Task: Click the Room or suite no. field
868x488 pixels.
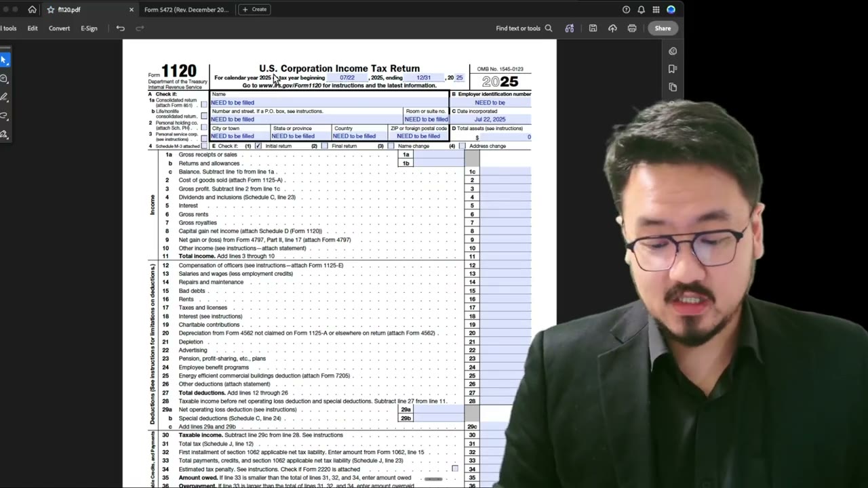Action: [x=427, y=119]
